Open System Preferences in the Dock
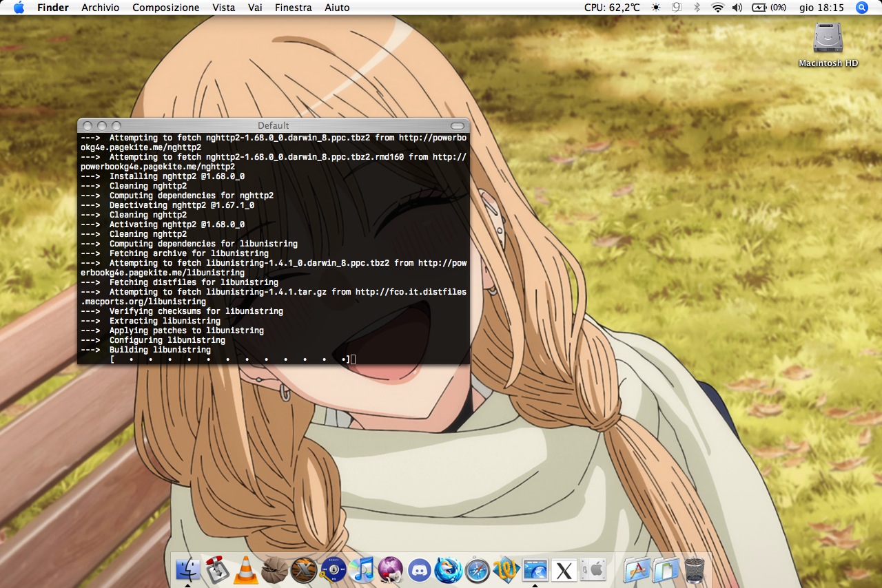This screenshot has width=882, height=588. coord(593,570)
